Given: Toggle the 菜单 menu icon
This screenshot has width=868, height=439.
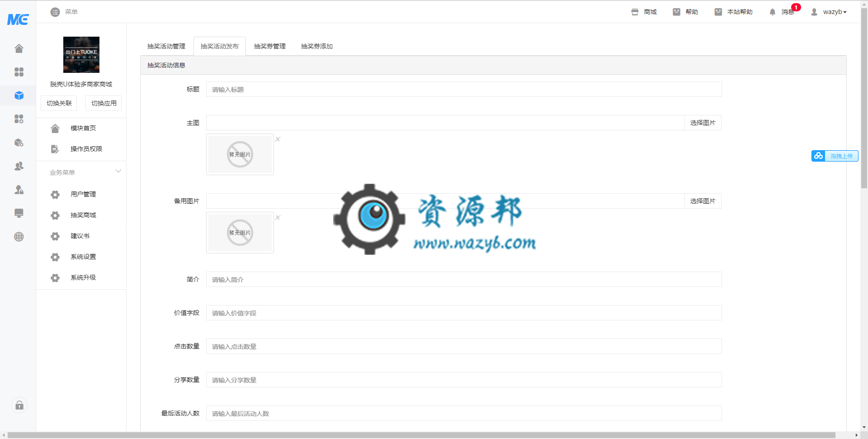Looking at the screenshot, I should tap(55, 12).
